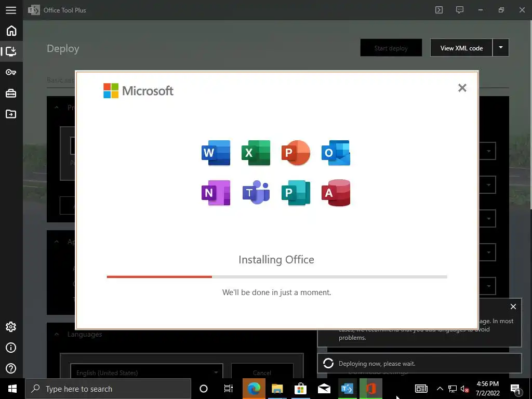Open the third dropdown behind installer's right edge
Screen dimensions: 532x399
tap(487, 219)
